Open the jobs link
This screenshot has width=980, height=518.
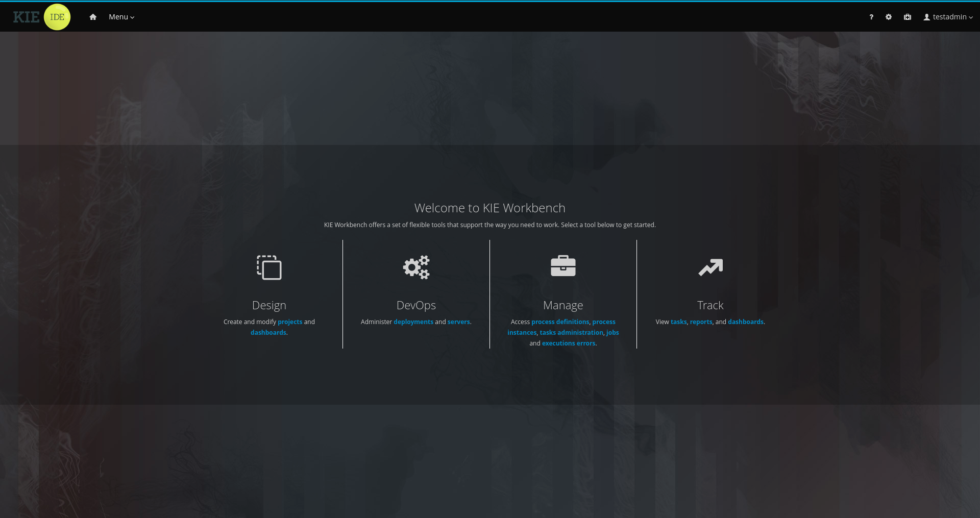point(612,333)
